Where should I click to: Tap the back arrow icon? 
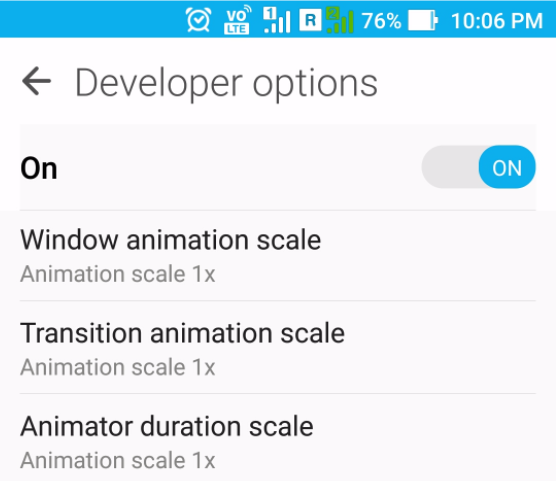point(37,81)
